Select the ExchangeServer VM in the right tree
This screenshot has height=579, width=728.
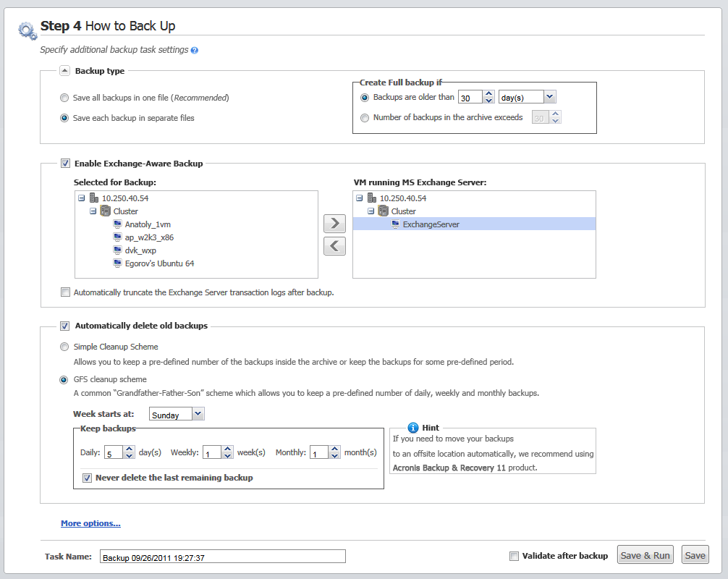[431, 224]
